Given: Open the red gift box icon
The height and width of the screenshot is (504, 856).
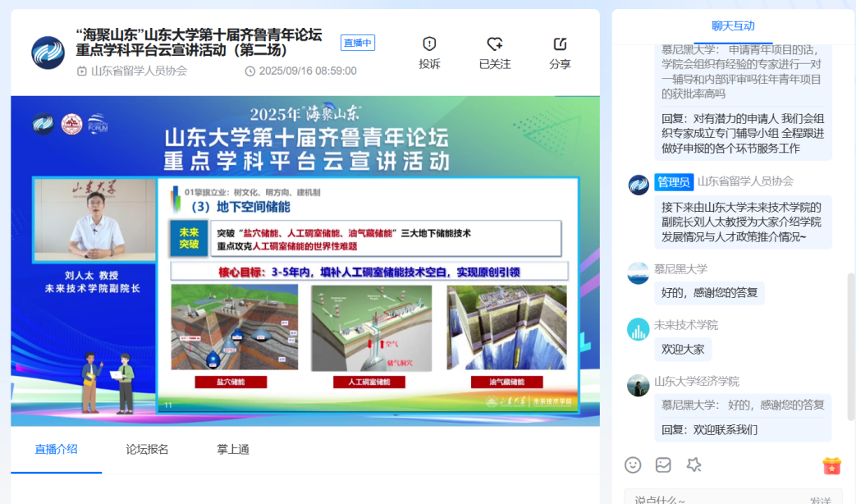Looking at the screenshot, I should 832,465.
